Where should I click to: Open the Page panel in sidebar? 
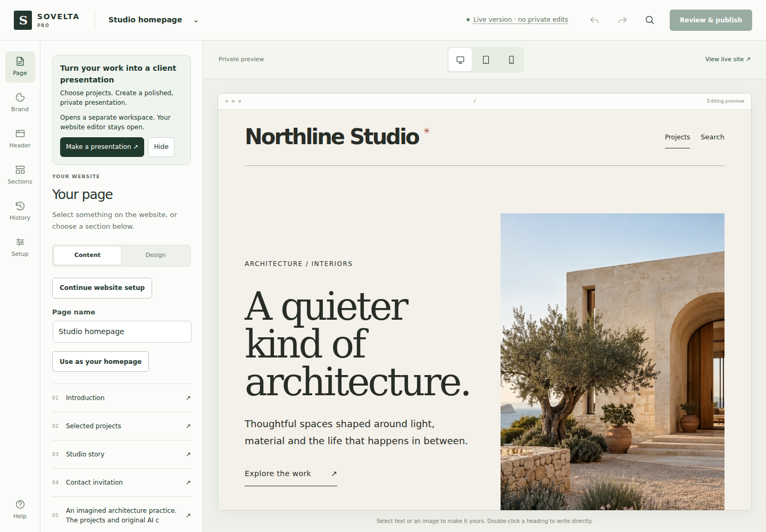pos(20,66)
